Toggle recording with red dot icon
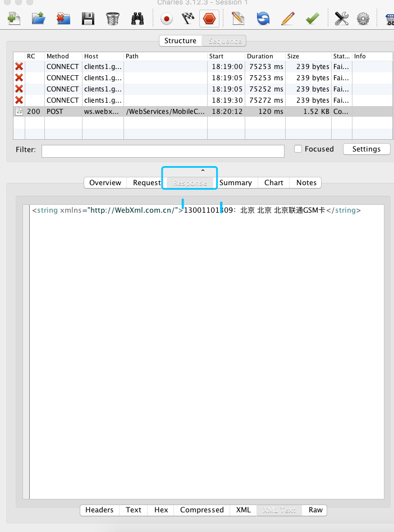Screen dimensions: 394x532 (x=167, y=19)
